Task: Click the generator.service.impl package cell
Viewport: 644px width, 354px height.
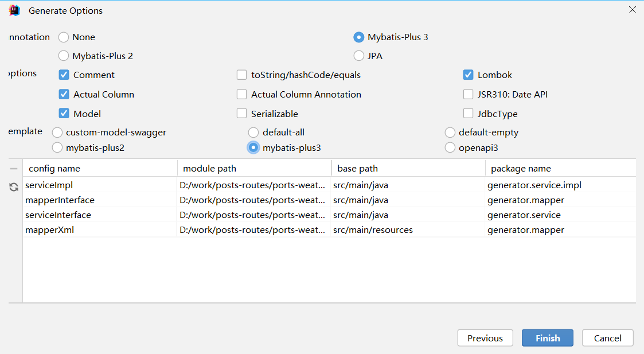Action: pyautogui.click(x=560, y=185)
